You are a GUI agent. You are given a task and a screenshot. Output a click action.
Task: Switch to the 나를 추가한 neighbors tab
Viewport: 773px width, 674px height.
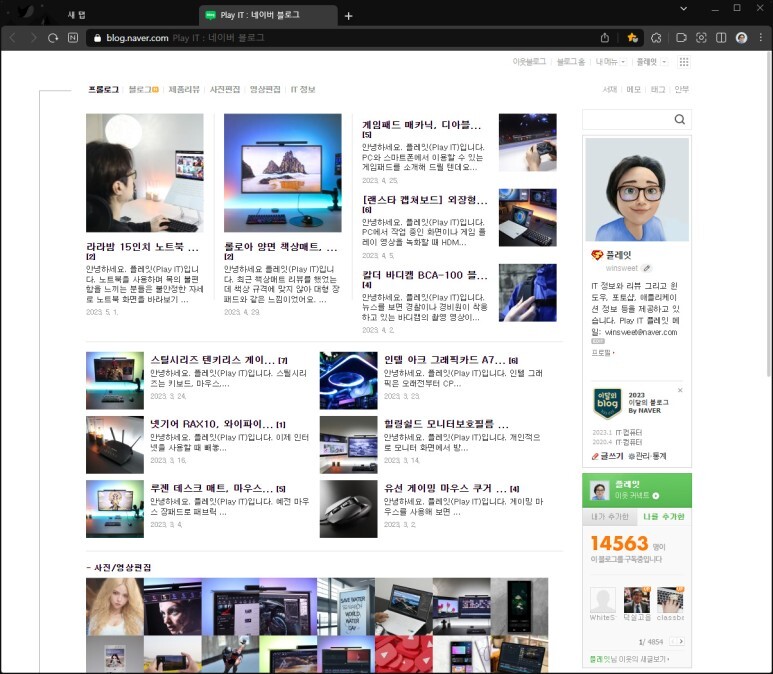664,516
